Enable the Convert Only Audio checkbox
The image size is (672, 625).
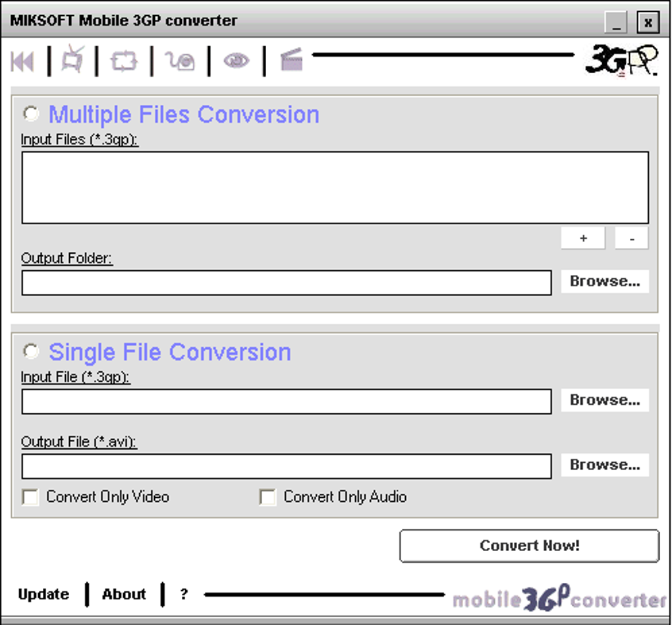[268, 497]
